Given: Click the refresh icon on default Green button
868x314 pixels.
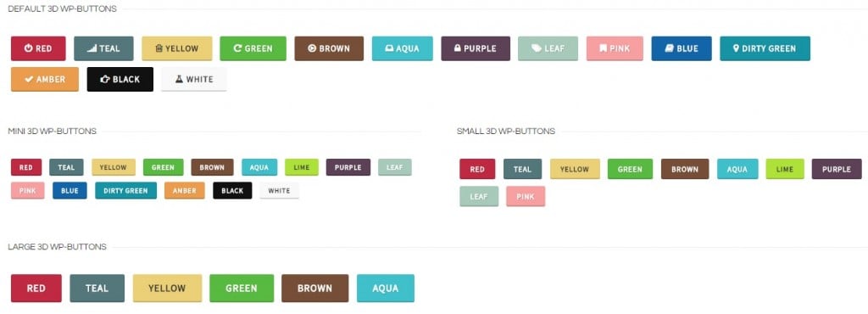Looking at the screenshot, I should coord(237,48).
